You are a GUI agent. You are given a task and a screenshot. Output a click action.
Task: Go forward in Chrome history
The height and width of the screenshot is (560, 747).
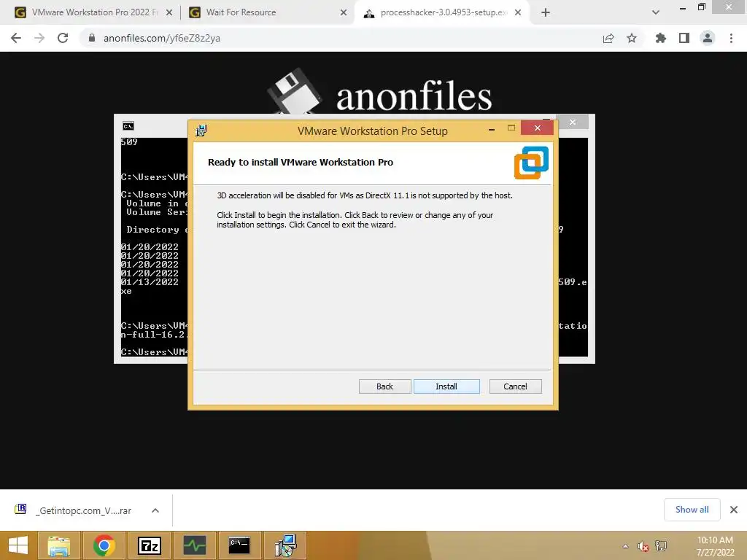coord(39,38)
